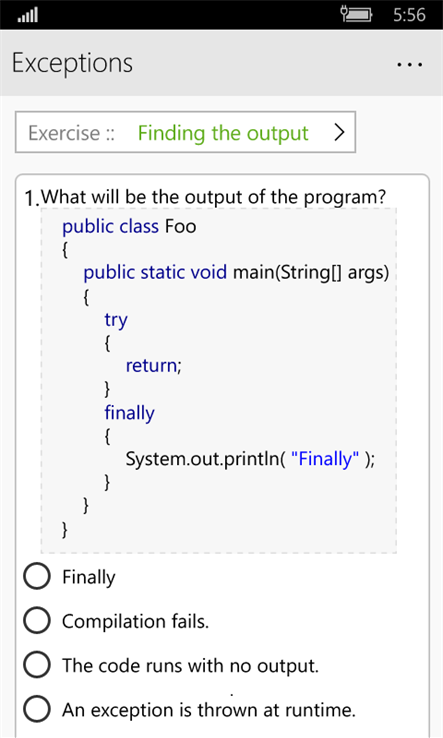Tap the "return;" statement in code

[x=153, y=365]
